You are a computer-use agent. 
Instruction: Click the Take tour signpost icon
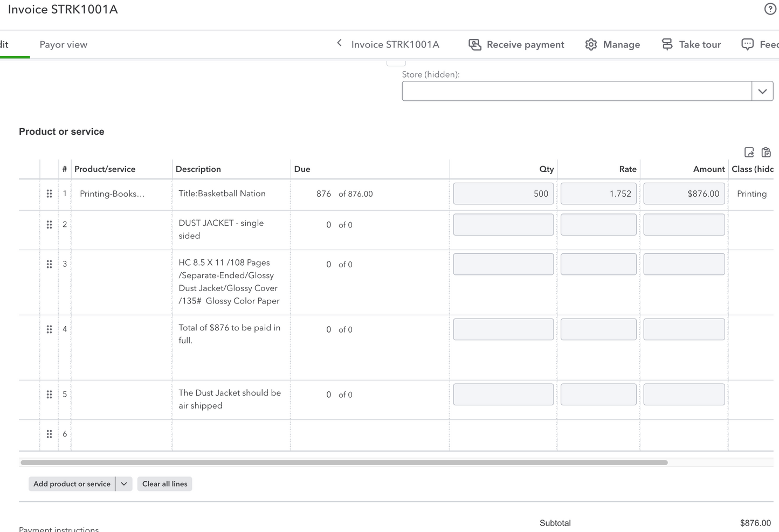click(x=667, y=45)
